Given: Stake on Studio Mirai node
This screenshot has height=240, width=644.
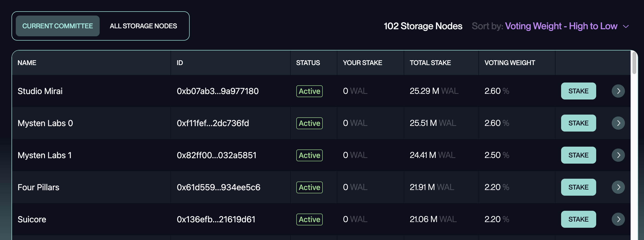Looking at the screenshot, I should [x=578, y=91].
